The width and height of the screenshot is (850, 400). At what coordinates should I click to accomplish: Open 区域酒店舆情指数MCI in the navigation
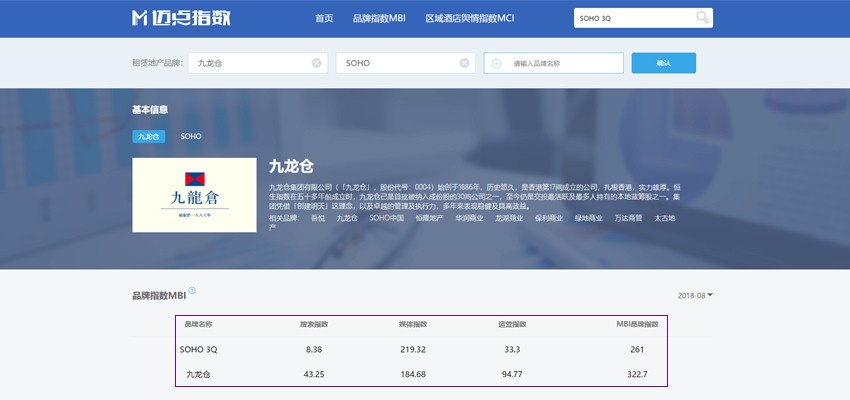click(x=469, y=18)
